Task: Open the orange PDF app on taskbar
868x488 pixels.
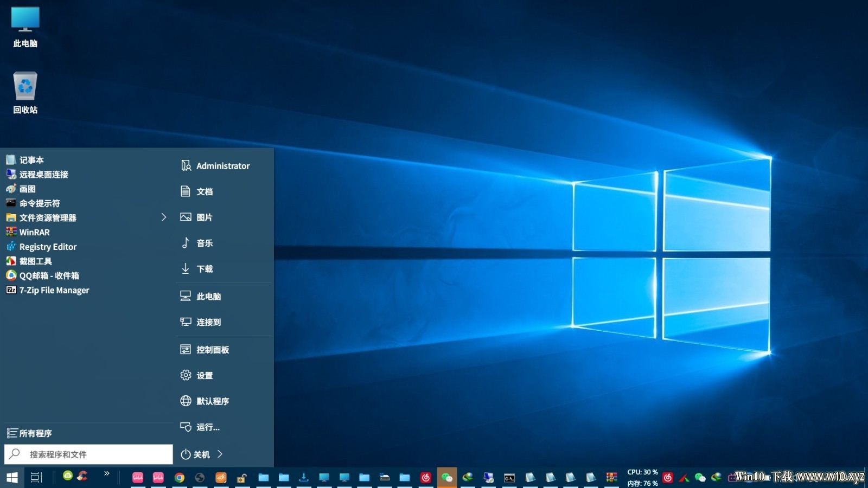Action: tap(221, 478)
